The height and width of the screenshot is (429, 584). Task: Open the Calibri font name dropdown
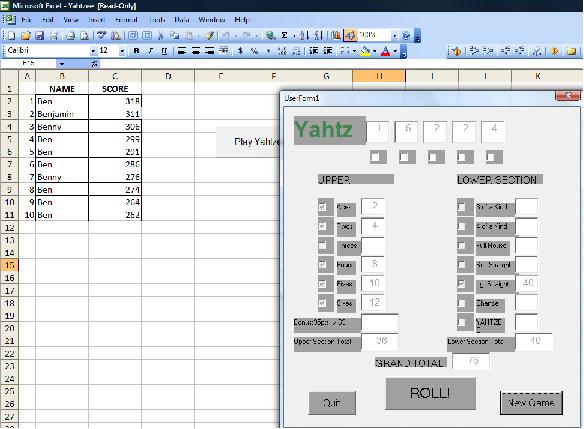click(x=93, y=51)
